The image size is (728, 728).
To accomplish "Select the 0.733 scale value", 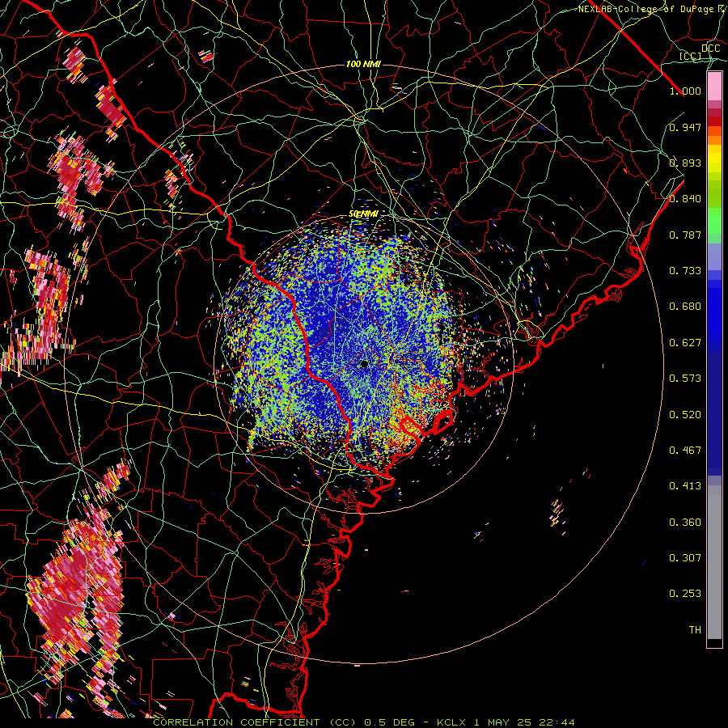I will click(x=685, y=271).
